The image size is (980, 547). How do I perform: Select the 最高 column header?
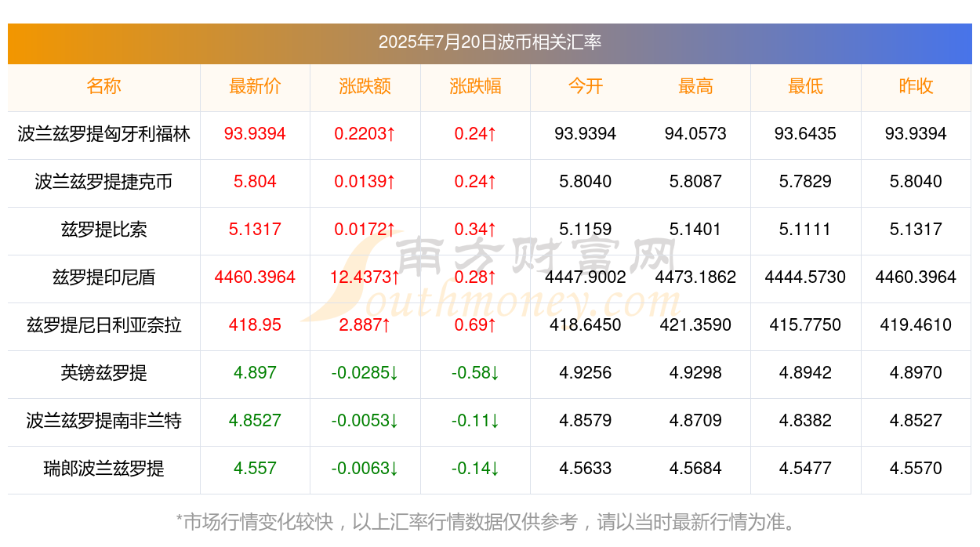coord(695,86)
